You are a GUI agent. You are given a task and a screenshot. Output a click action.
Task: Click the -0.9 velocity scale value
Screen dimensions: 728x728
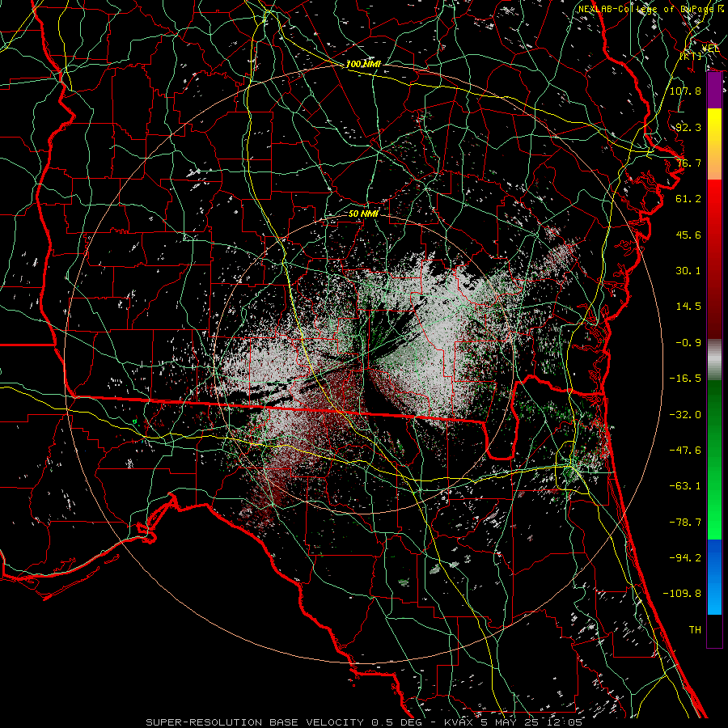click(x=688, y=342)
